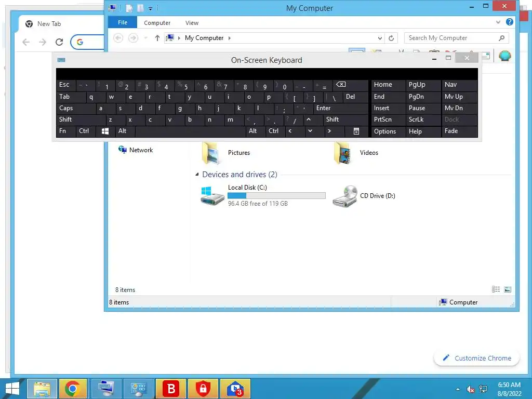
Task: Switch to details view icon
Action: pos(496,289)
